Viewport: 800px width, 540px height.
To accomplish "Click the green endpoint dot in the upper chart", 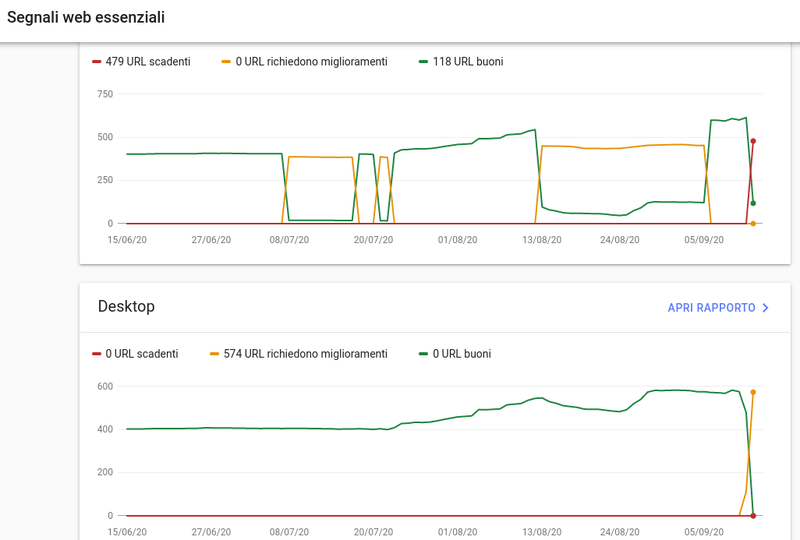I will (x=753, y=203).
